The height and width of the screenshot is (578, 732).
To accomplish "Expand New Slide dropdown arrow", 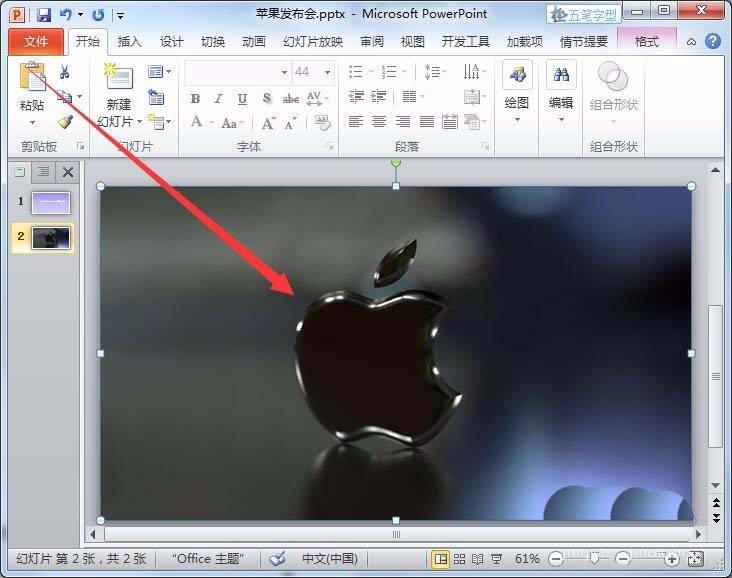I will (140, 121).
